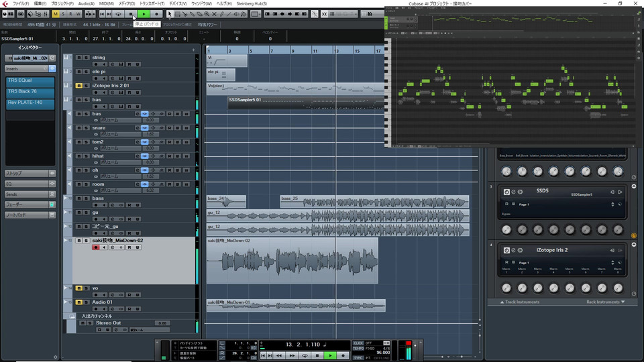Image resolution: width=644 pixels, height=362 pixels.
Task: Select the Mute X tool
Action: [214, 14]
